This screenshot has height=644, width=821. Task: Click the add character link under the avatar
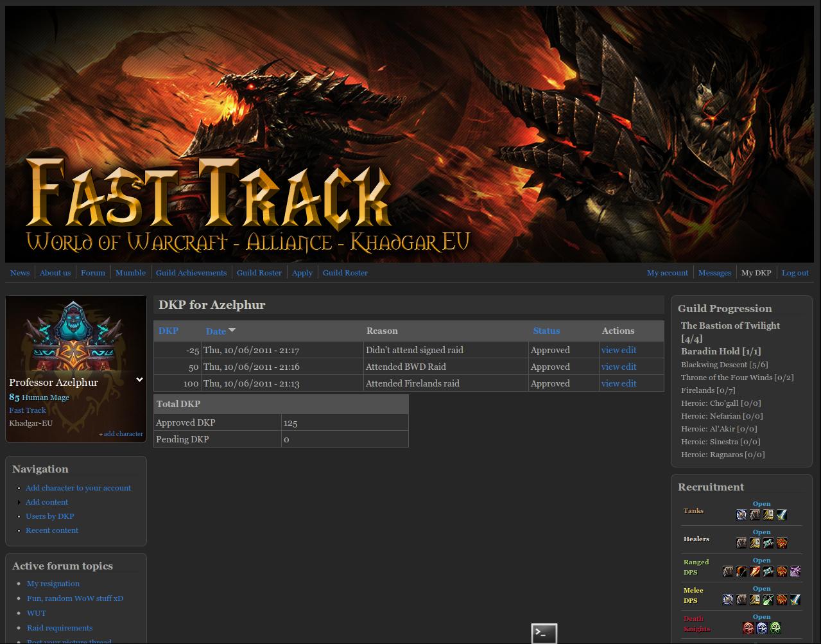point(123,434)
